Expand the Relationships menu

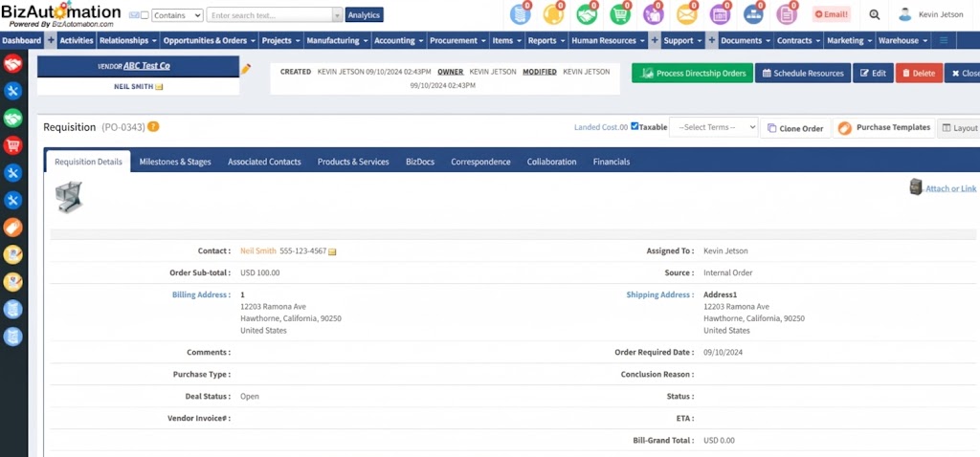[x=128, y=40]
